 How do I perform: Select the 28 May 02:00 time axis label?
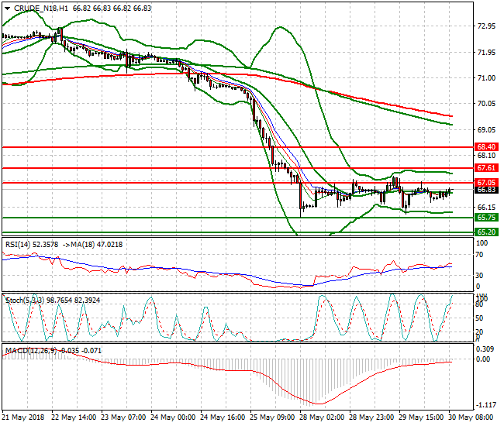click(323, 418)
